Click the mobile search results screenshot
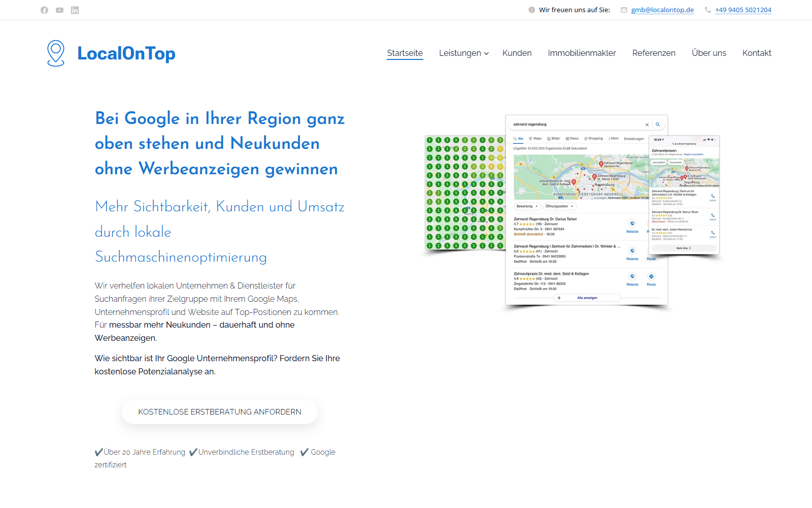 click(x=684, y=195)
